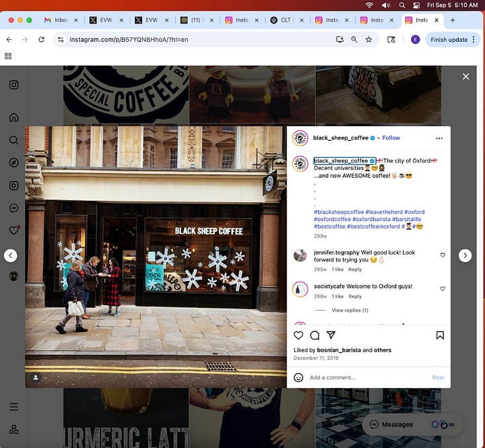Like jennifer.tography's comment

(x=443, y=255)
